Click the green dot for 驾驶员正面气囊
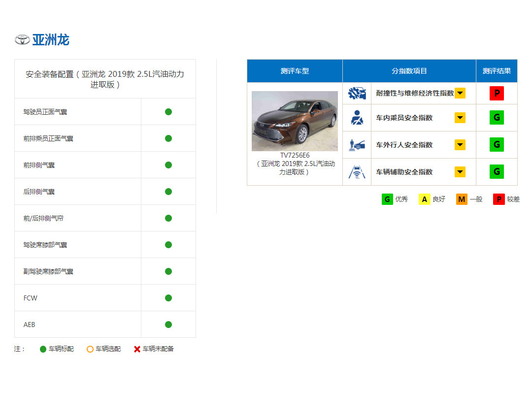 click(x=168, y=112)
